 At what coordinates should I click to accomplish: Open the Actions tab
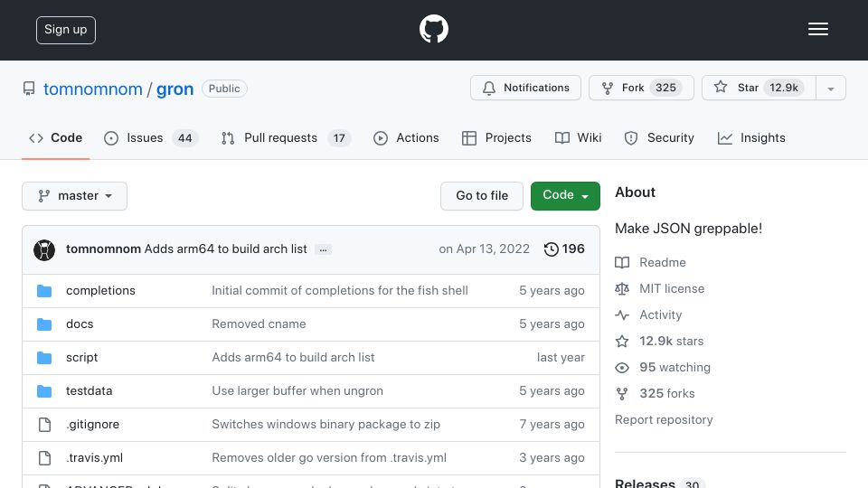click(406, 137)
